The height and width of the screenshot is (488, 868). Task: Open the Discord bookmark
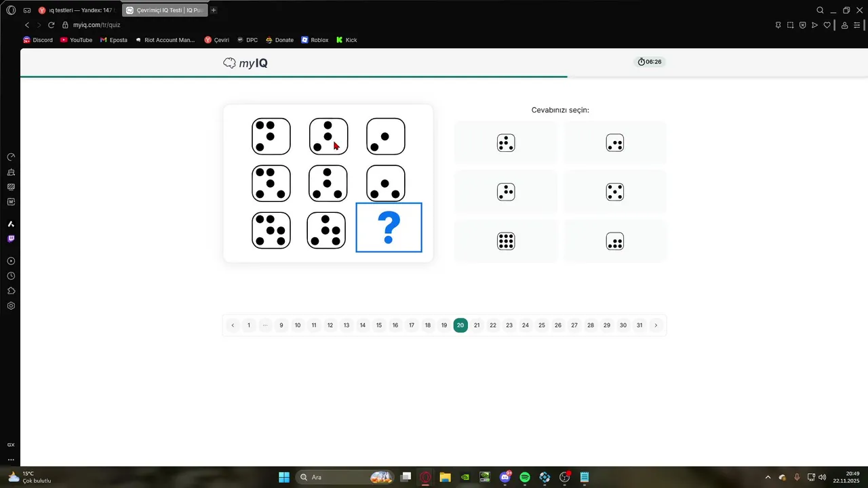(37, 40)
